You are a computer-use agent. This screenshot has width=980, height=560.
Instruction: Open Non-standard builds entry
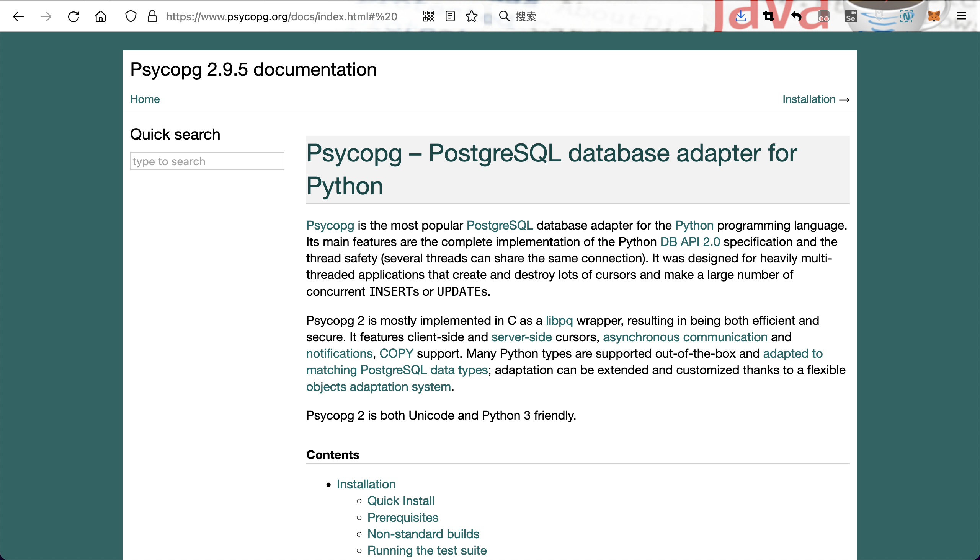[x=423, y=534]
